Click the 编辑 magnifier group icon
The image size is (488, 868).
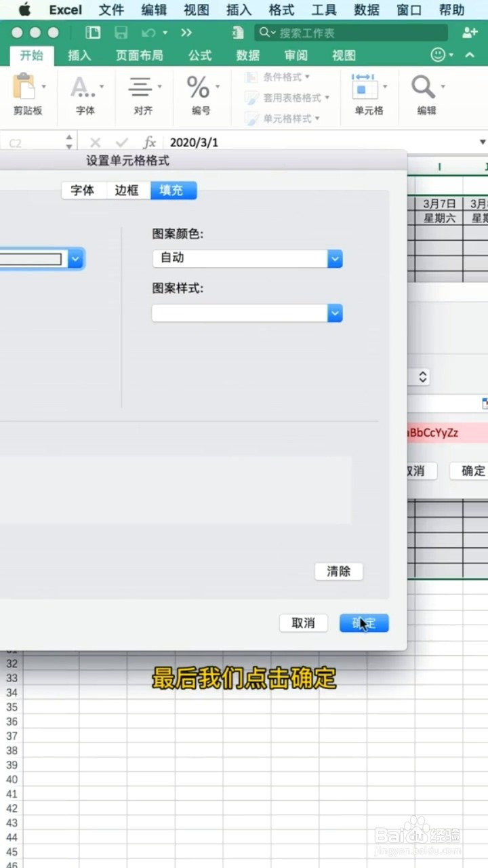pos(423,87)
